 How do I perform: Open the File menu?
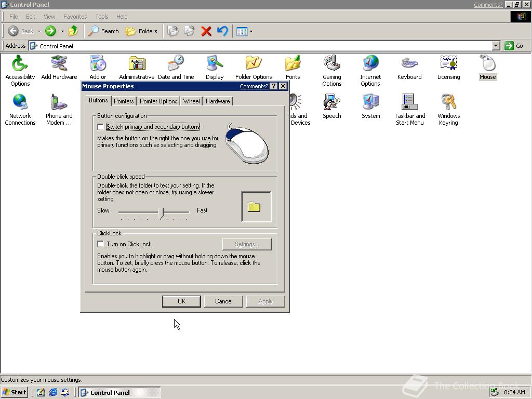pos(14,17)
